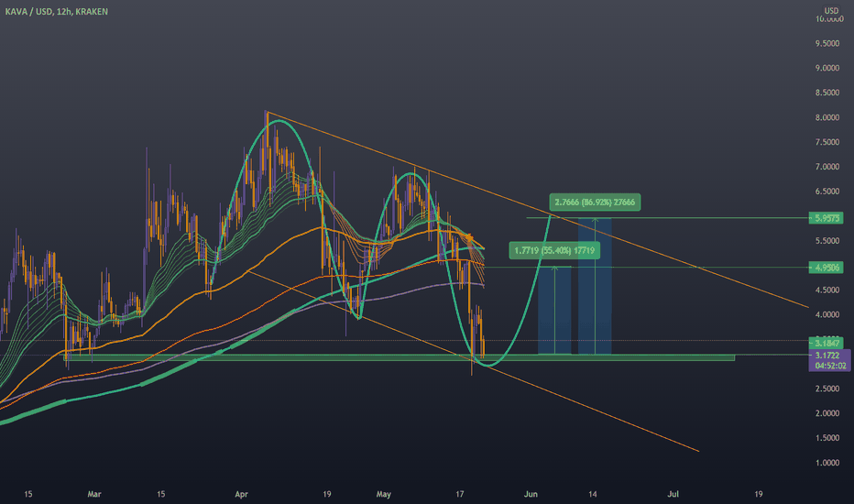Click the 1.5000 price axis value

(827, 438)
